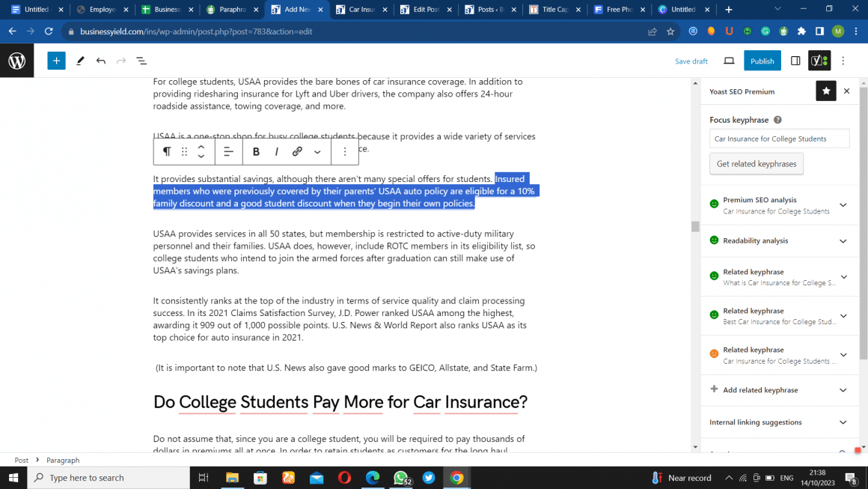Open more rich text options dropdown
868x489 pixels.
click(317, 151)
